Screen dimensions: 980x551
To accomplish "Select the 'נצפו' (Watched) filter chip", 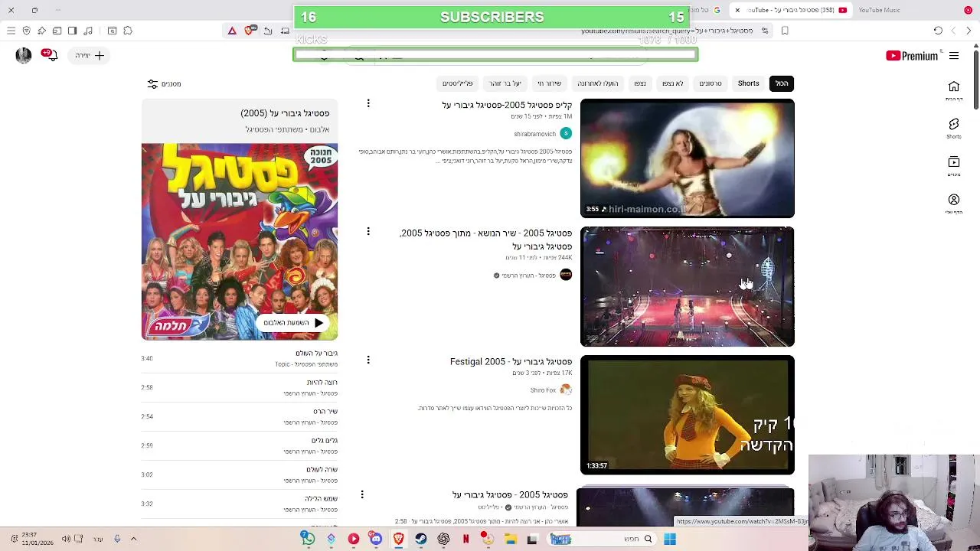I will [640, 83].
